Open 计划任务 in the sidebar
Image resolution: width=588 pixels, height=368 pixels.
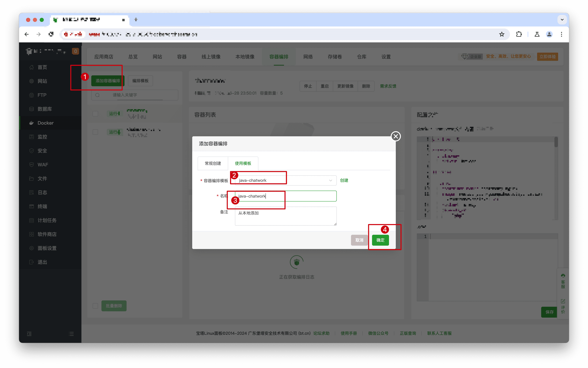coord(50,220)
